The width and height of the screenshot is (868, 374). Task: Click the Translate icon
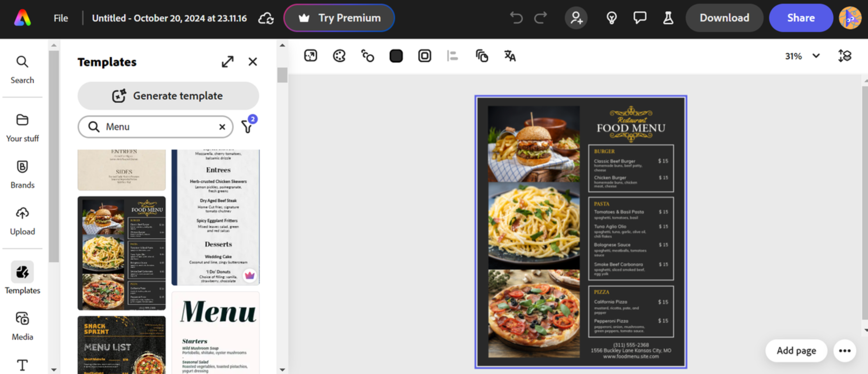click(510, 56)
